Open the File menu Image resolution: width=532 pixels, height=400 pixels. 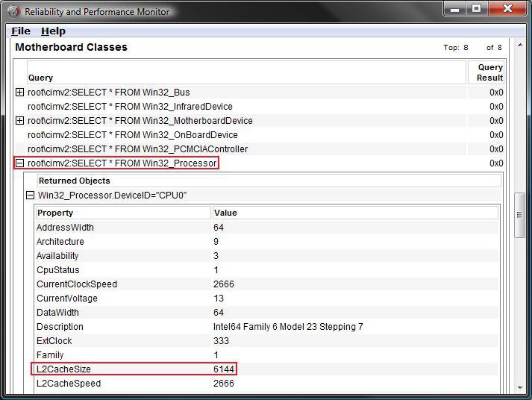click(21, 31)
